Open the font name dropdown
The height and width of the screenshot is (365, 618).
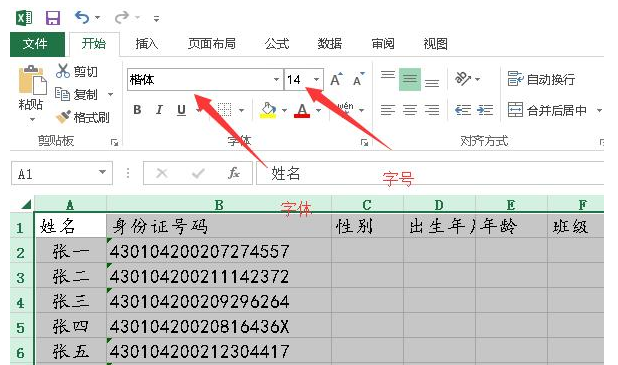pyautogui.click(x=276, y=80)
